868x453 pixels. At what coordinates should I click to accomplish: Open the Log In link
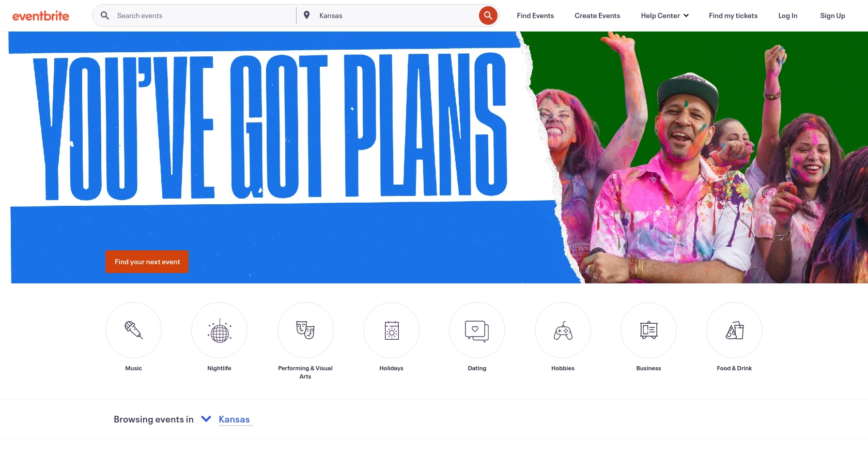tap(787, 16)
